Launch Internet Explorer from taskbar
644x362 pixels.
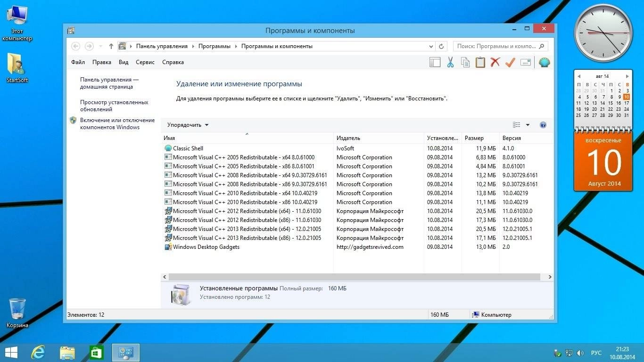tap(38, 353)
